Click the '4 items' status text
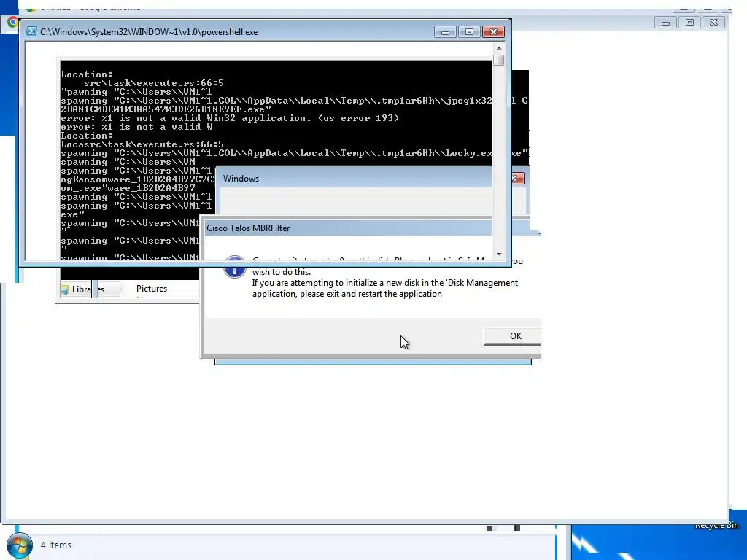The image size is (747, 560). 55,545
